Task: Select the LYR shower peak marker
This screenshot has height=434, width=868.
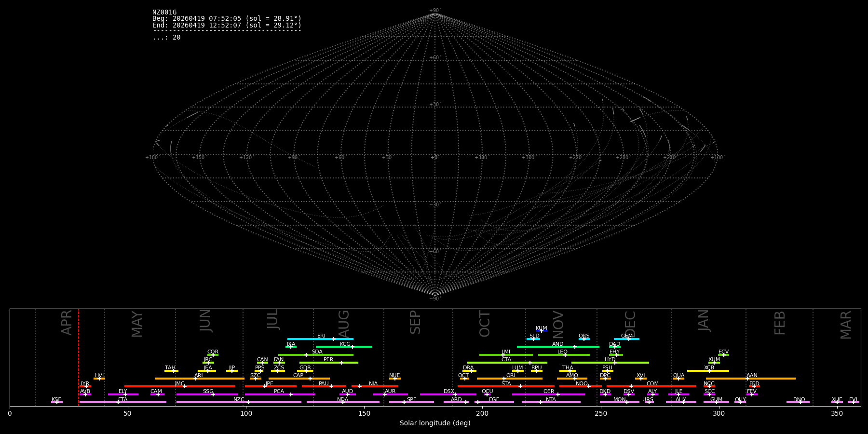Action: (x=86, y=386)
